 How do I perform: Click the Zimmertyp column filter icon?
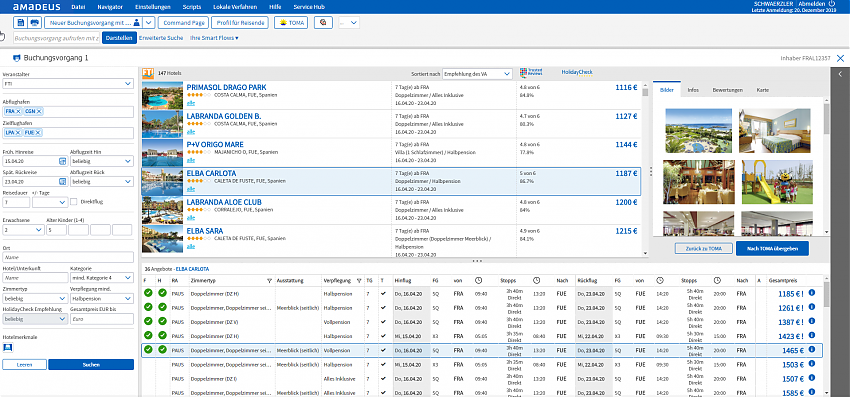tap(269, 281)
